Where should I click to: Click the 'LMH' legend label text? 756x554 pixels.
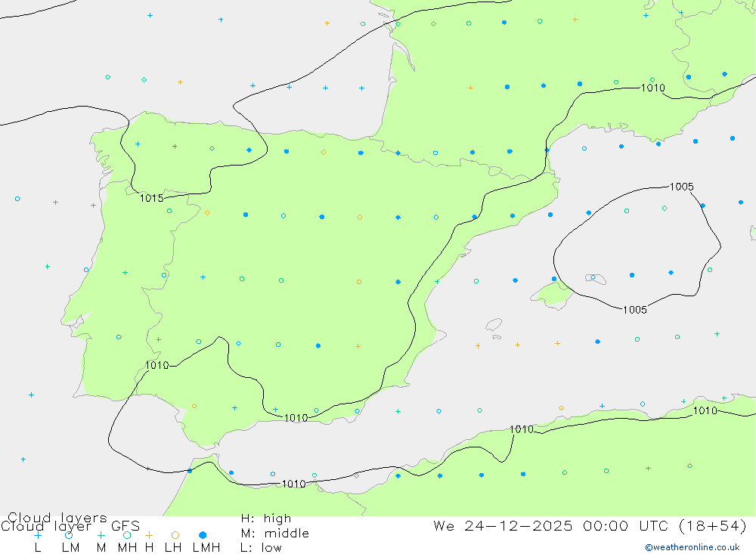pyautogui.click(x=206, y=548)
